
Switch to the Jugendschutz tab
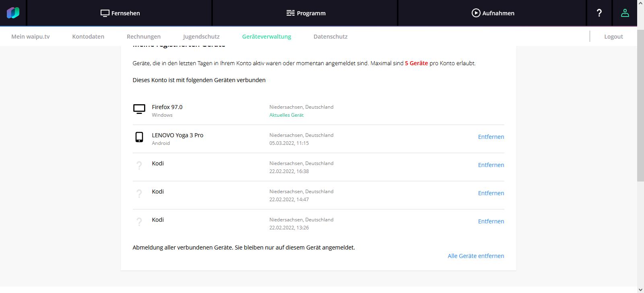point(201,37)
